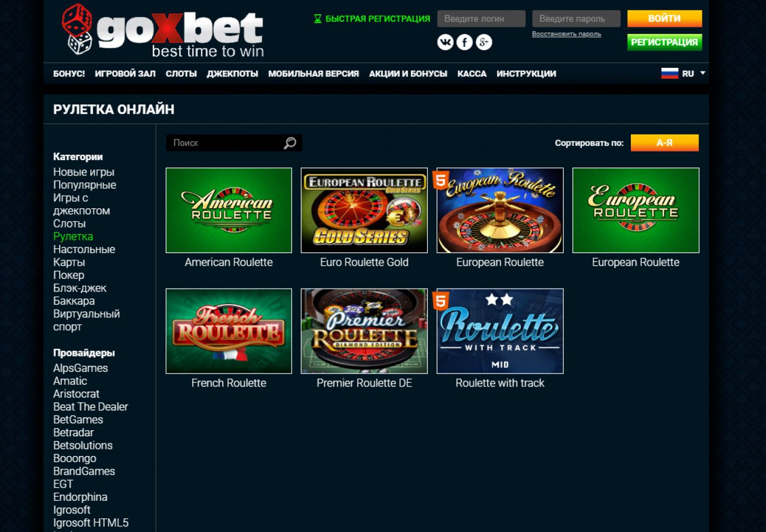
Task: Click the green РЕГИСТРАЦИЯ button
Action: tap(664, 42)
